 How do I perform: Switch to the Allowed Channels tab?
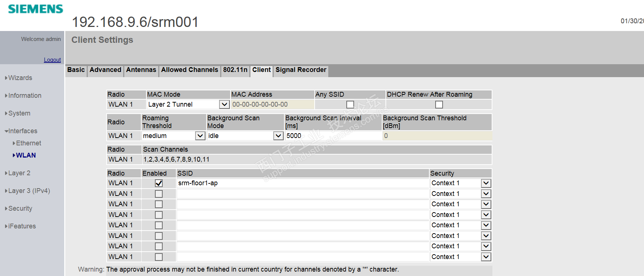pyautogui.click(x=190, y=70)
